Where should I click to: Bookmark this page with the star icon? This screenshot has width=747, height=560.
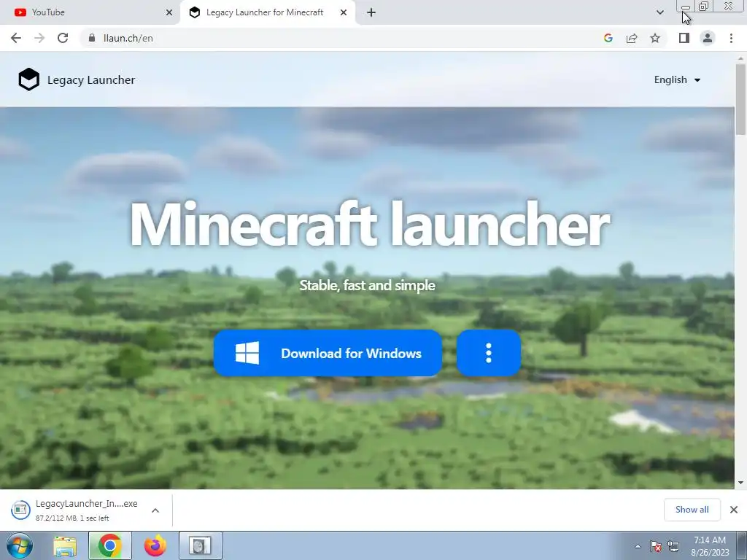tap(655, 38)
